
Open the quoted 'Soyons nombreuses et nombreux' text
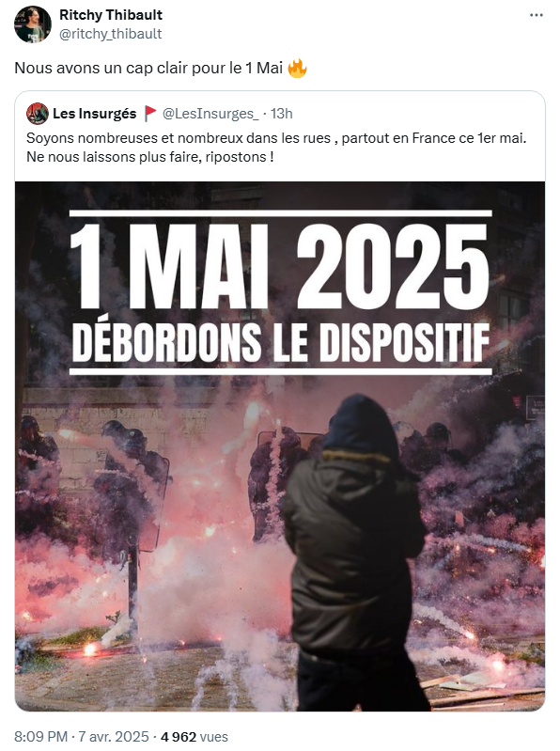point(179,138)
